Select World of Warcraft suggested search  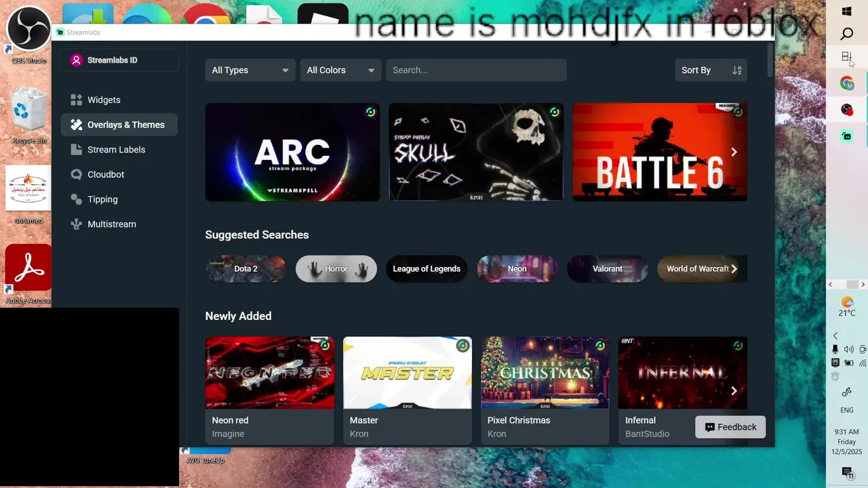698,269
